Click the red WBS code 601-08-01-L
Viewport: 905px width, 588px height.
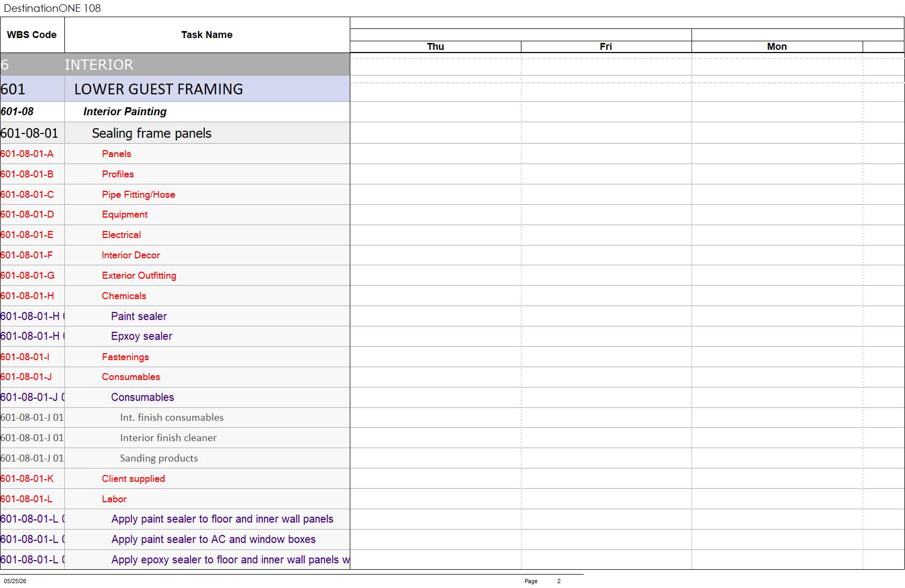[26, 499]
